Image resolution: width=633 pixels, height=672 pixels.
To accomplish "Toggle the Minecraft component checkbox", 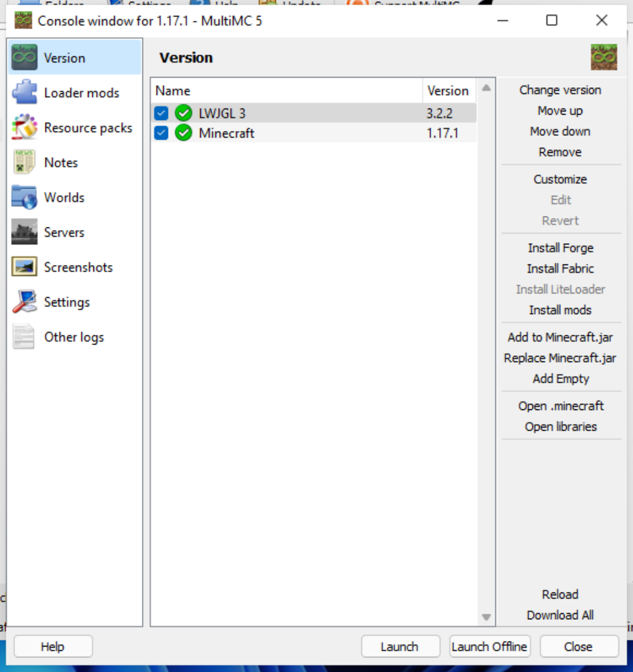I will click(x=161, y=133).
